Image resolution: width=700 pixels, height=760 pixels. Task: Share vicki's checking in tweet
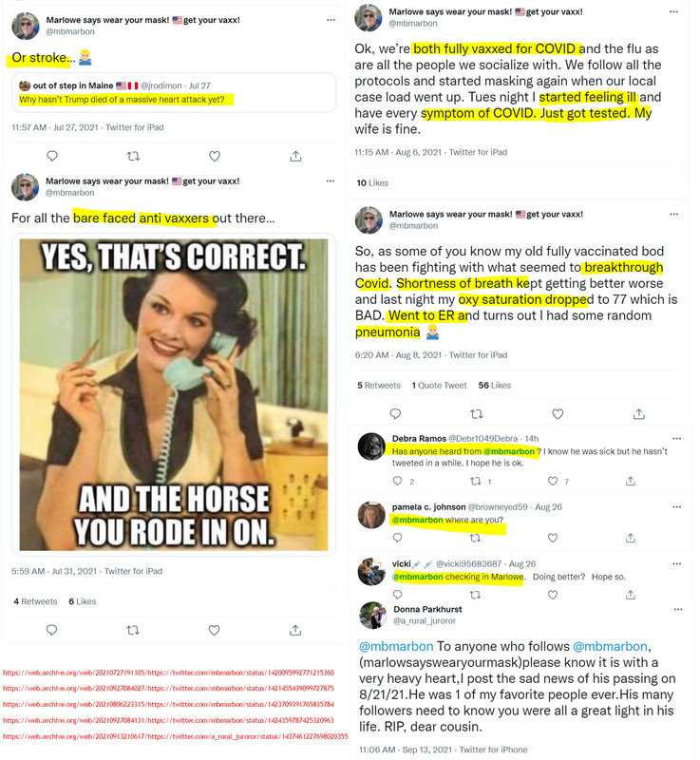(631, 595)
